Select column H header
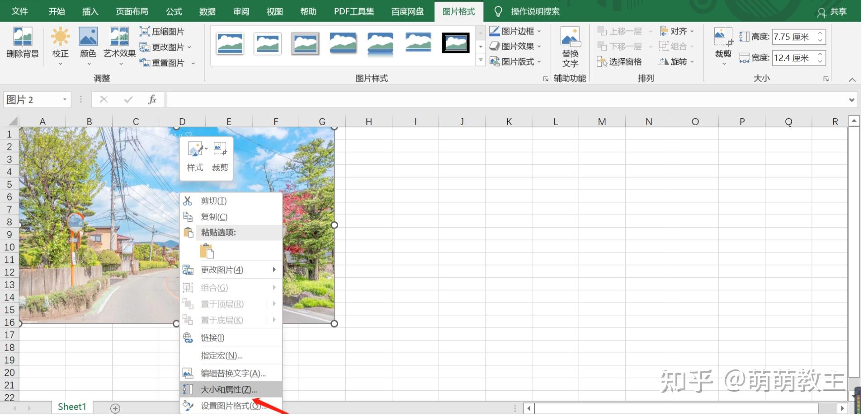The image size is (868, 416). [369, 122]
